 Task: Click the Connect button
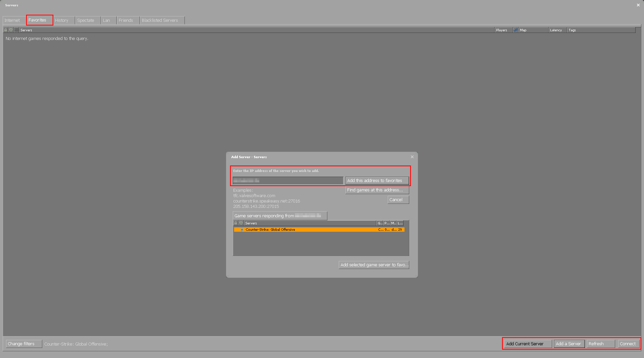pos(629,344)
